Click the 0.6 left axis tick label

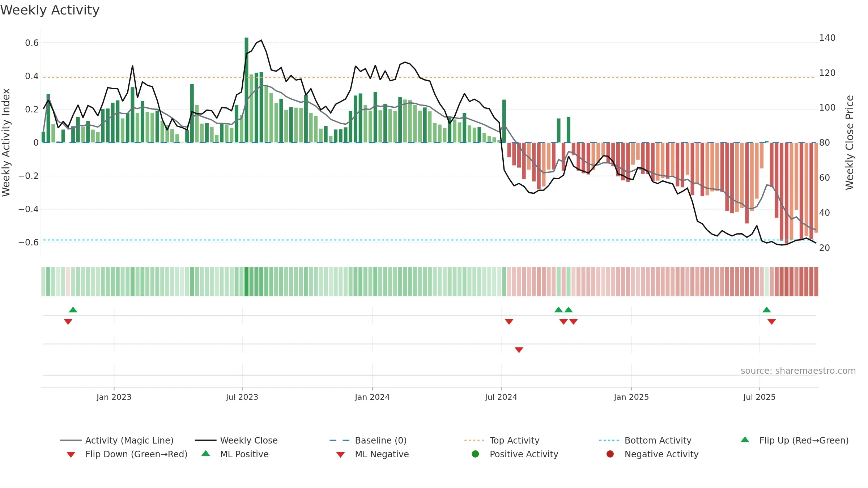coord(32,43)
